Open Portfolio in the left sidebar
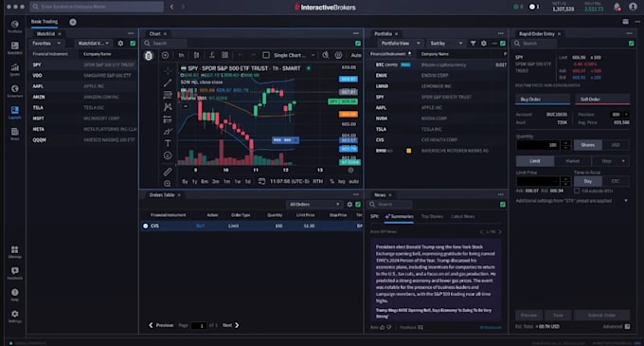Screen dimensions: 644x346 click(x=15, y=27)
